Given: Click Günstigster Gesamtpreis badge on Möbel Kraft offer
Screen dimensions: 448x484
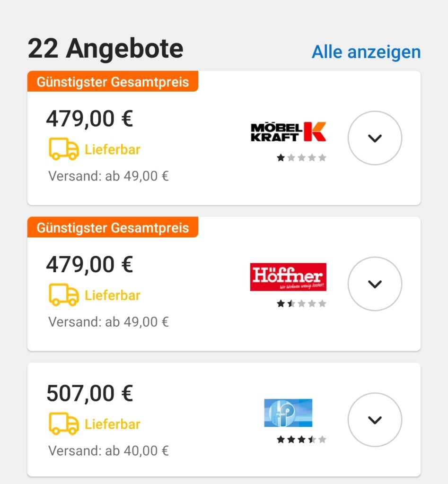Looking at the screenshot, I should pos(113,81).
